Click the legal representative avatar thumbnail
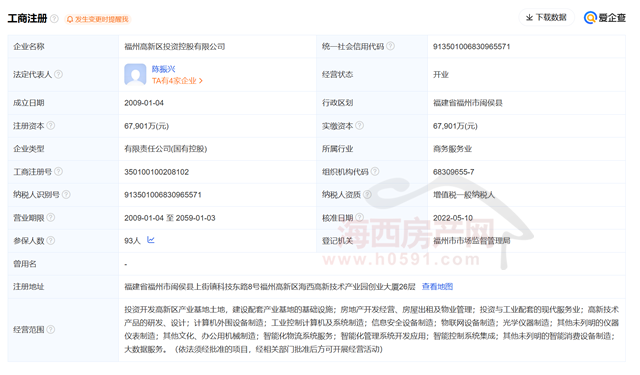The width and height of the screenshot is (640, 375). click(x=135, y=74)
